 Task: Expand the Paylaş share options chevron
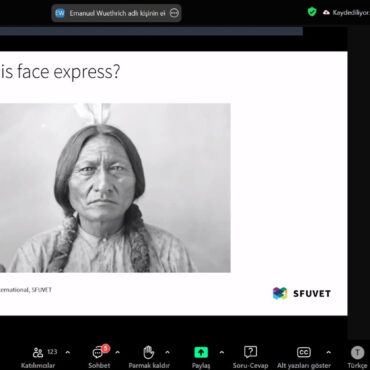click(x=222, y=352)
